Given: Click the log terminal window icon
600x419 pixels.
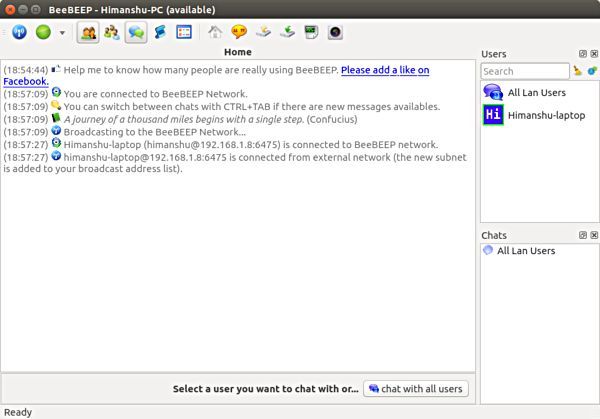Looking at the screenshot, I should click(311, 32).
